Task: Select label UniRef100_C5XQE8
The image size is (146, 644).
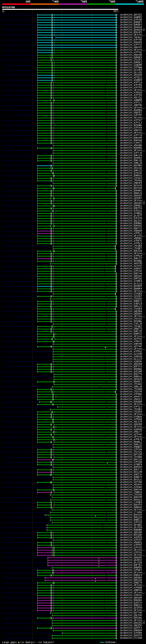Action: coord(131,246)
